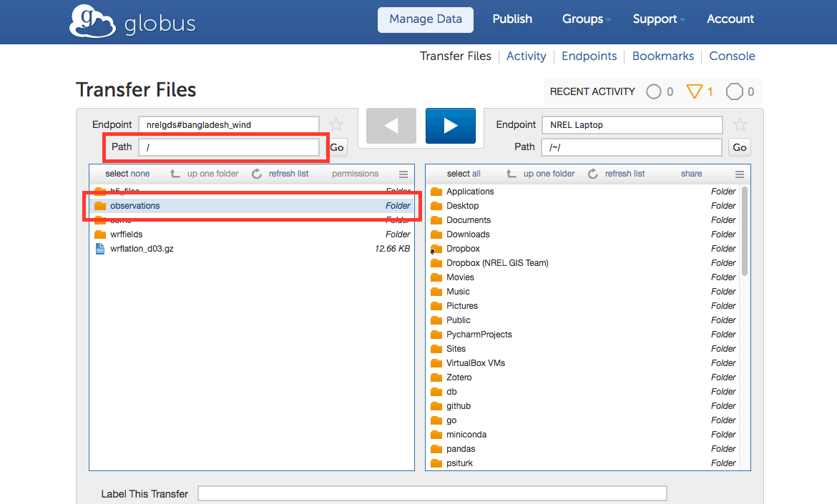This screenshot has width=837, height=504.
Task: Open the Account page
Action: [x=730, y=19]
